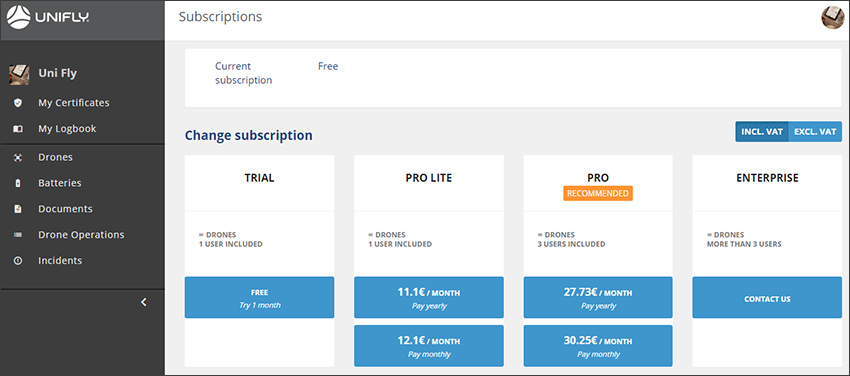Click the MORE THAN 3 USERS text
Viewport: 850px width, 376px height.
tap(744, 244)
